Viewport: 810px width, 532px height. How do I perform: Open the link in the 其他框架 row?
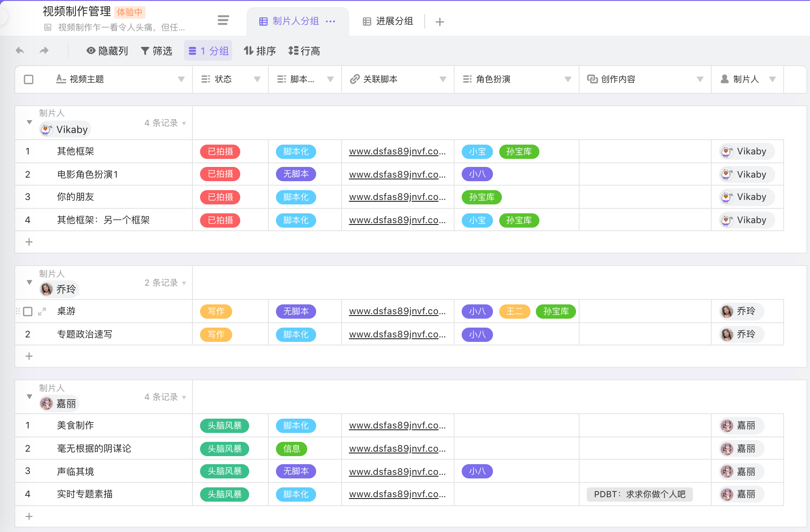tap(397, 151)
